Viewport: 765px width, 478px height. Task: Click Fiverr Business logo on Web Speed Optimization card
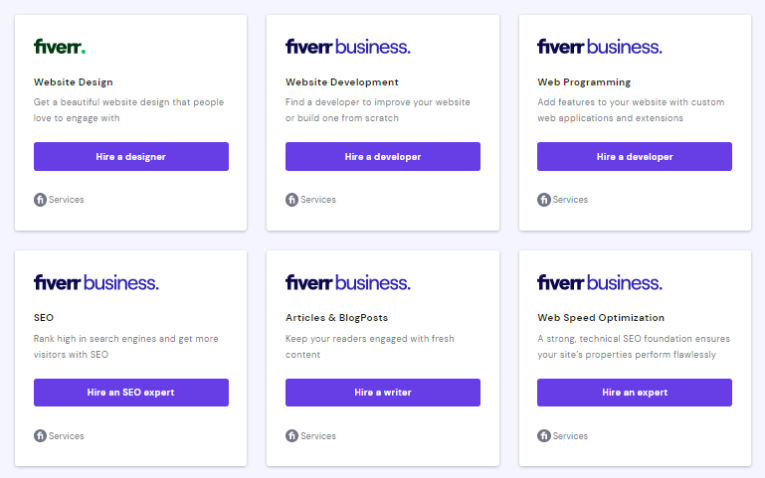pyautogui.click(x=599, y=282)
